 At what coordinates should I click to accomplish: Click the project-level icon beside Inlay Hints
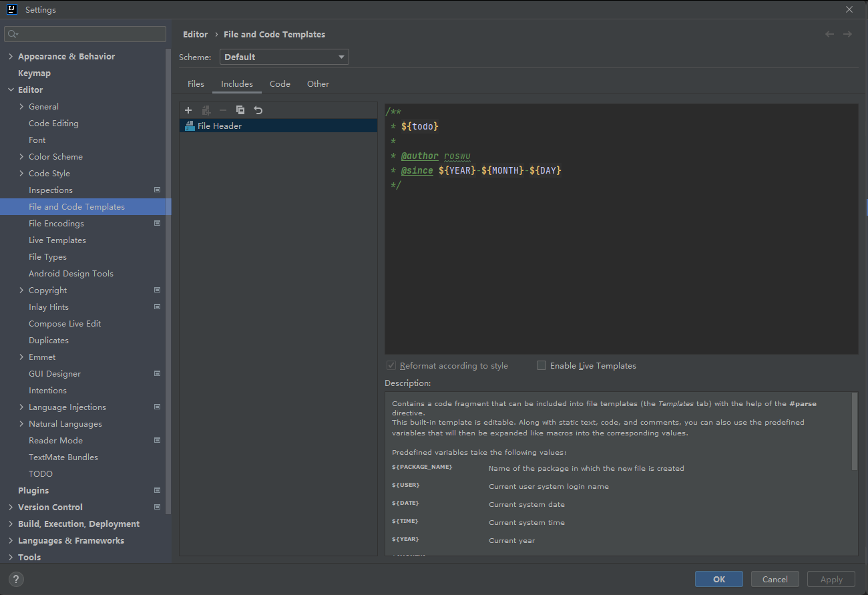pos(158,307)
